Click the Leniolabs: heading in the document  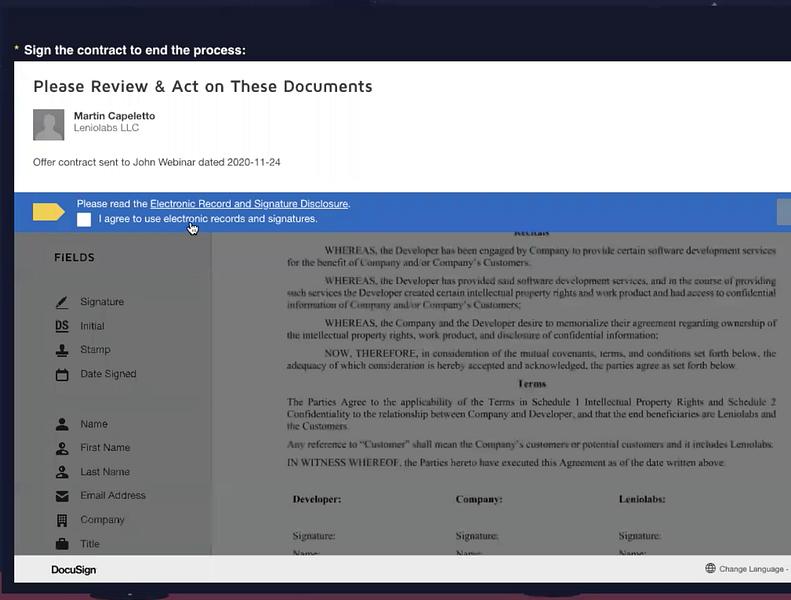click(642, 499)
